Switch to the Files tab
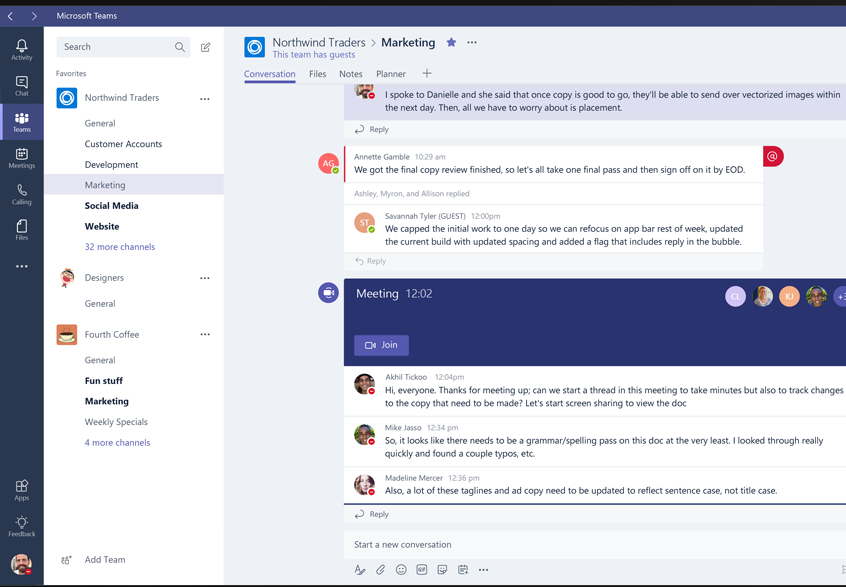 [318, 74]
